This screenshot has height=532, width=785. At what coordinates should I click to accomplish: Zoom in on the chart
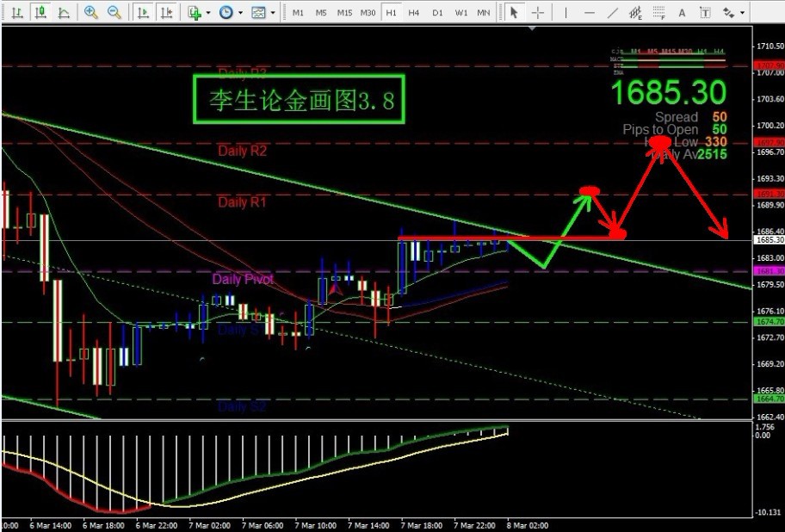pos(91,13)
